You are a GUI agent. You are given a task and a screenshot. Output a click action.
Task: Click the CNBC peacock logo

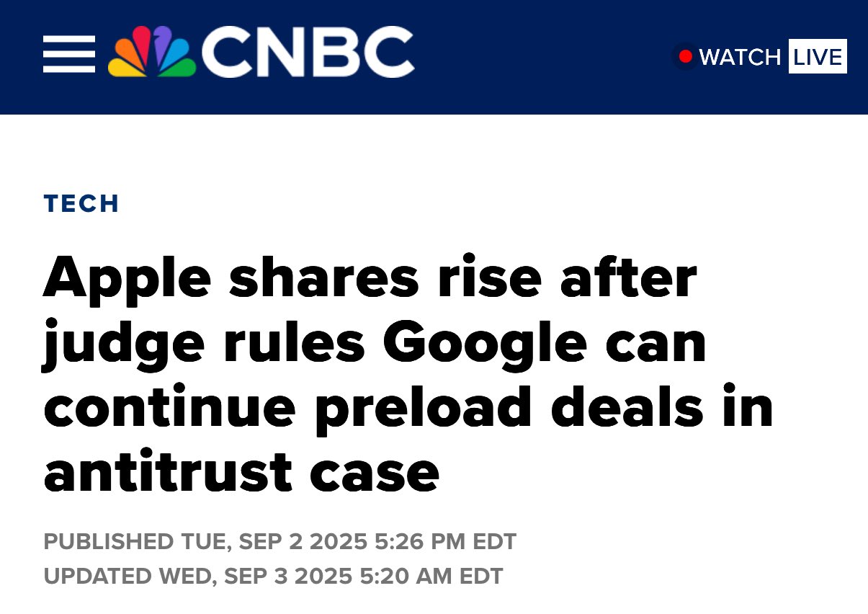[x=152, y=53]
